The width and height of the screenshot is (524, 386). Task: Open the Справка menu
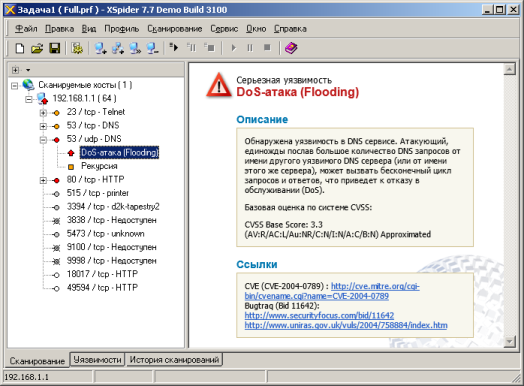pos(290,29)
